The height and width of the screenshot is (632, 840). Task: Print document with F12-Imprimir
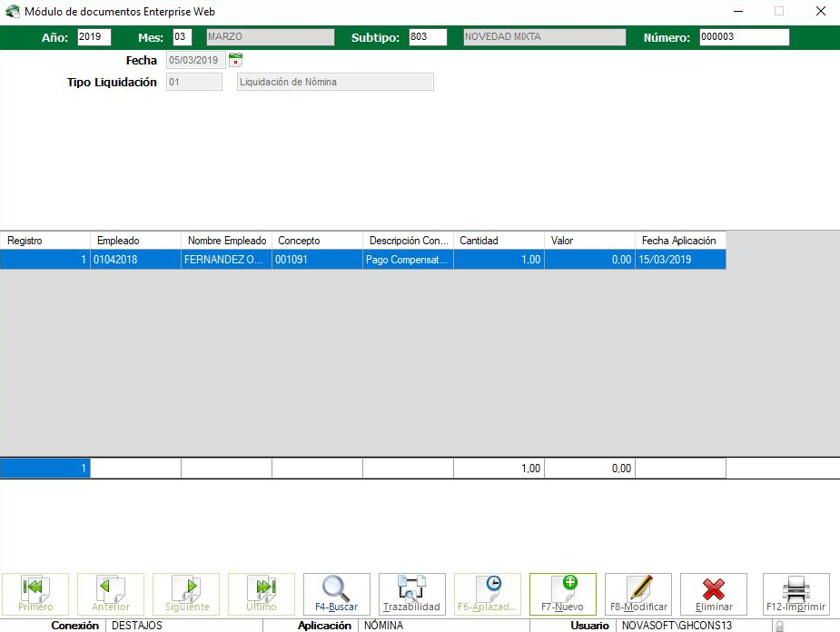pos(796,594)
